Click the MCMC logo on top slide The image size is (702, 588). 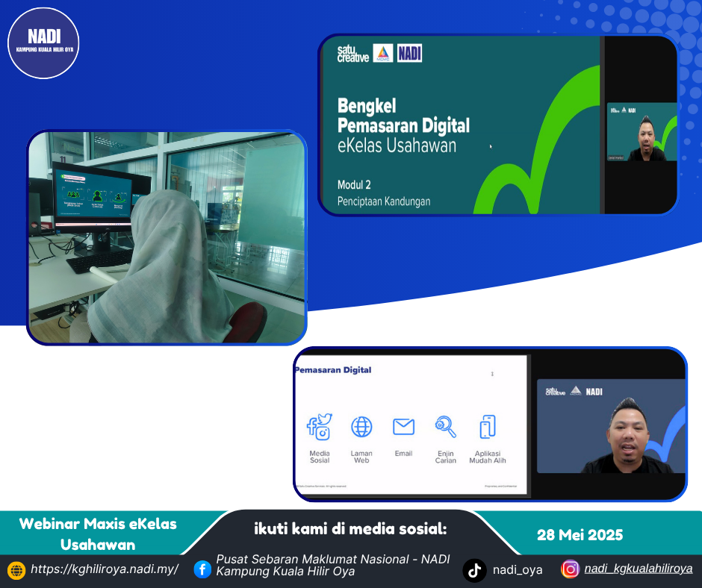tap(383, 53)
